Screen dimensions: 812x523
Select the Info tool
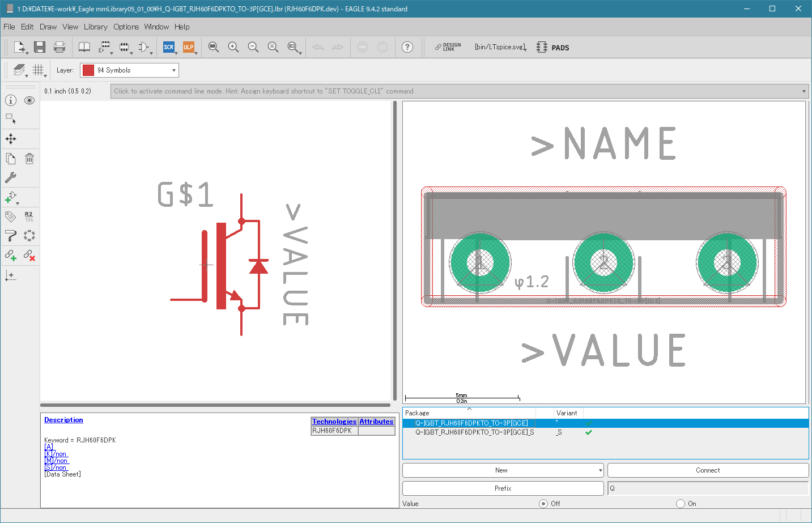pos(11,100)
